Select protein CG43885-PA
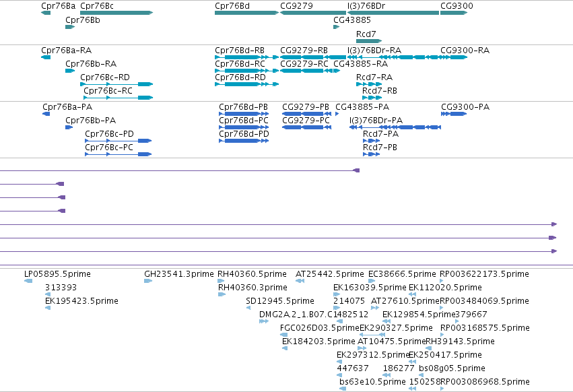Image resolution: width=573 pixels, height=392 pixels. (x=362, y=107)
